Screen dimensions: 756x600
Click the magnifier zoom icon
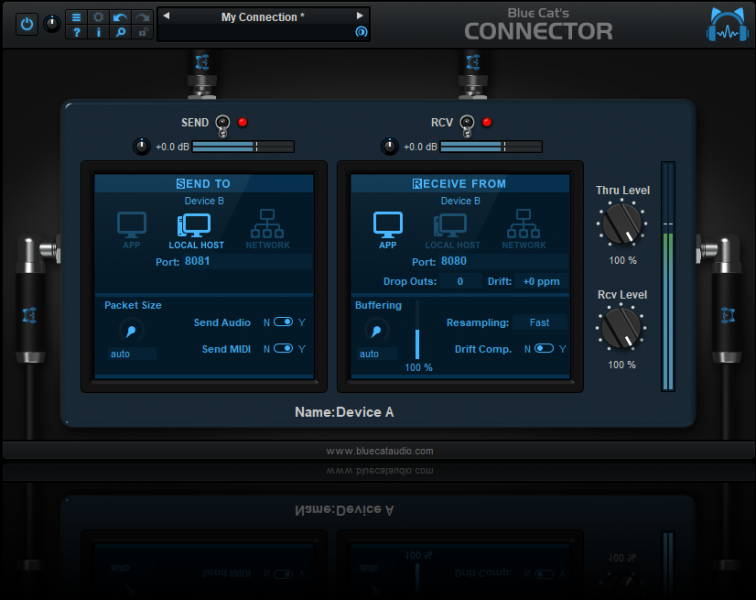click(x=120, y=32)
